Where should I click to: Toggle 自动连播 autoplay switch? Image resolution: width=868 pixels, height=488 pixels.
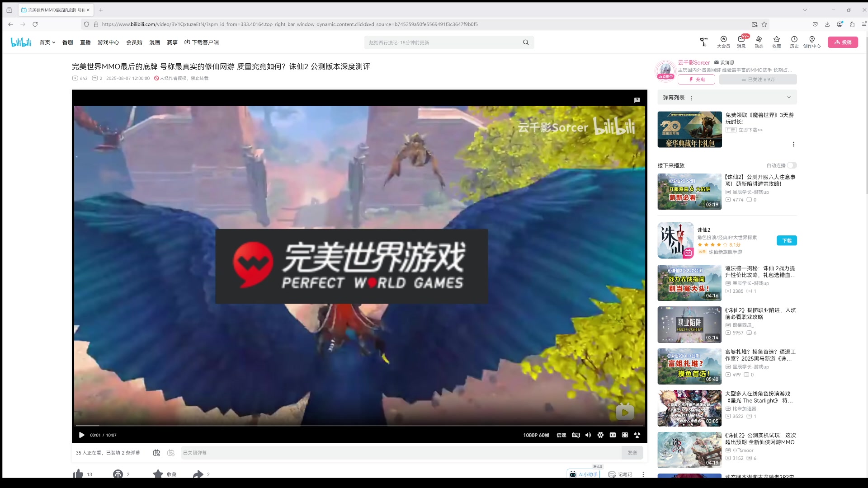click(x=792, y=165)
